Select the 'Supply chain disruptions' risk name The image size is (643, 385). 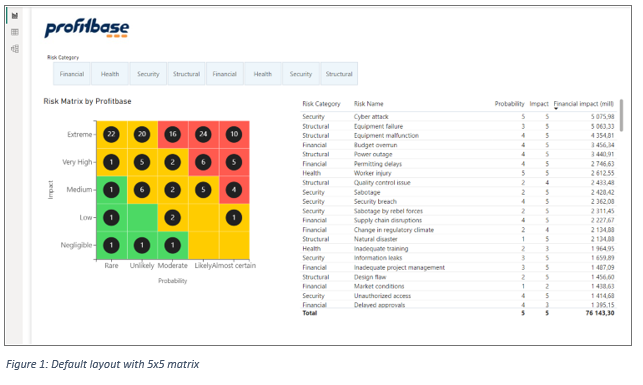(x=388, y=221)
